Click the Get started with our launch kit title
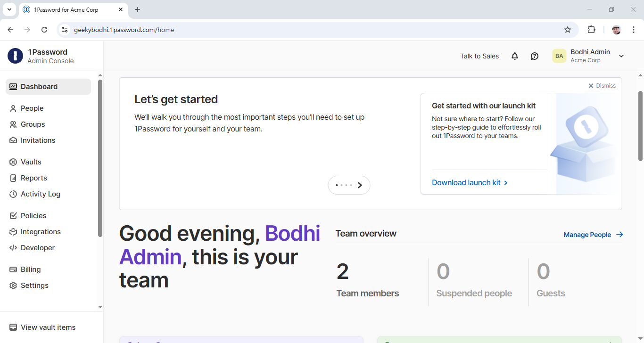644x343 pixels. click(484, 106)
